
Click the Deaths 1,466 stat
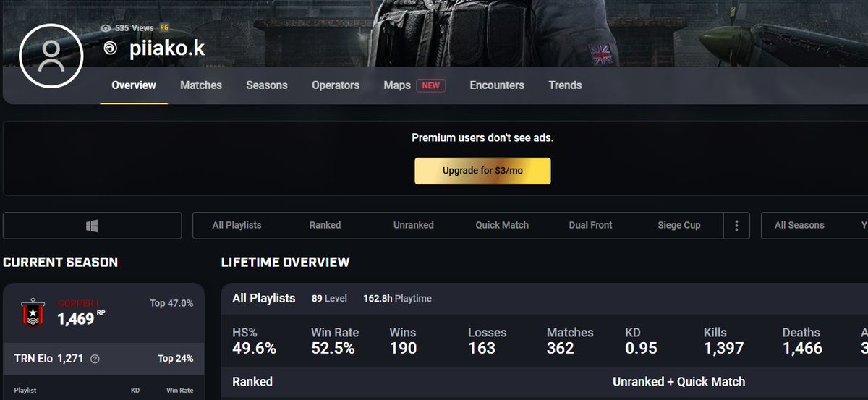click(802, 341)
